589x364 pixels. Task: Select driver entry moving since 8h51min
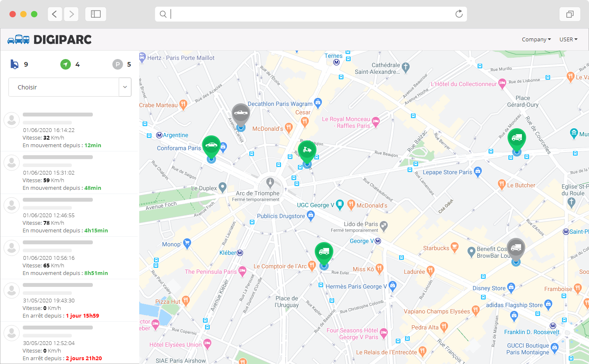(70, 258)
